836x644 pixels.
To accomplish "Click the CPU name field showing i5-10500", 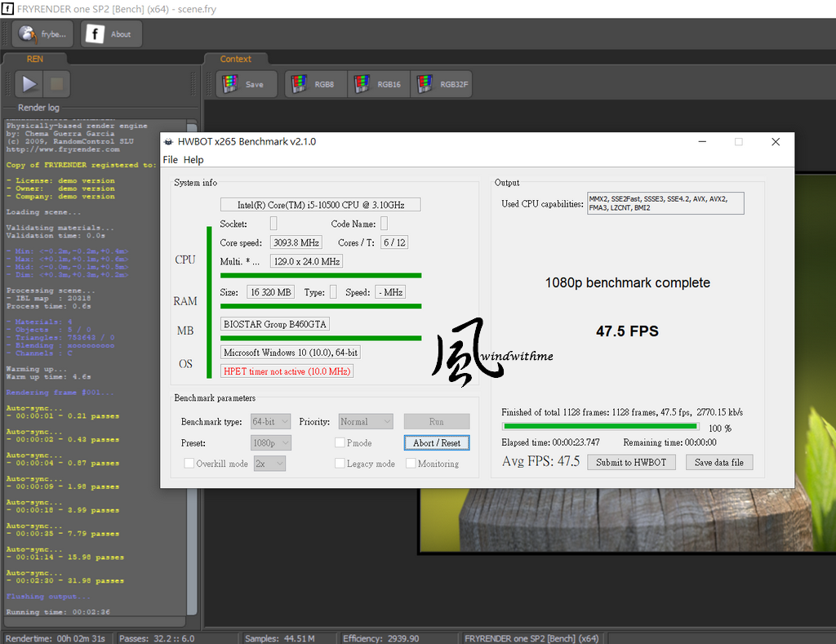I will click(x=320, y=205).
